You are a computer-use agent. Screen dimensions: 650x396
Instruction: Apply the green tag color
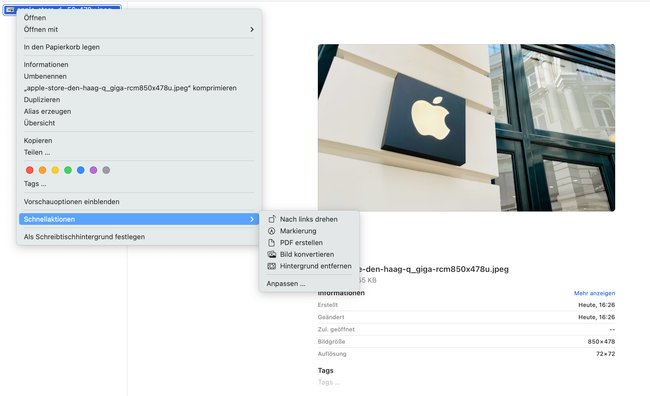pos(68,170)
